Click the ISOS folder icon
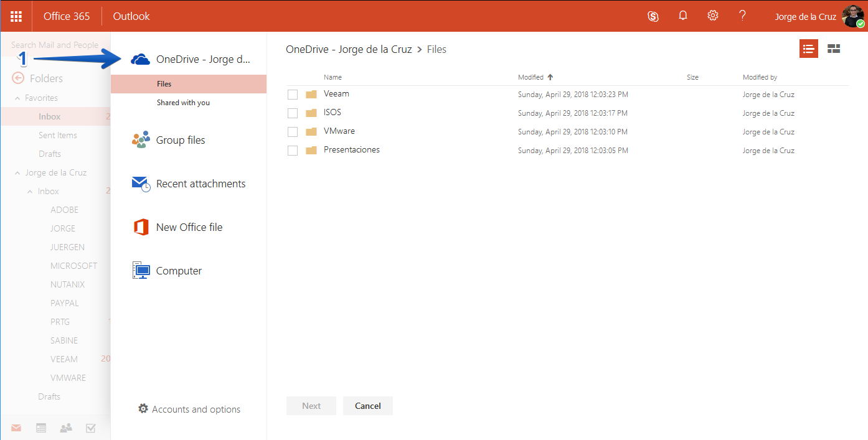 [x=311, y=113]
